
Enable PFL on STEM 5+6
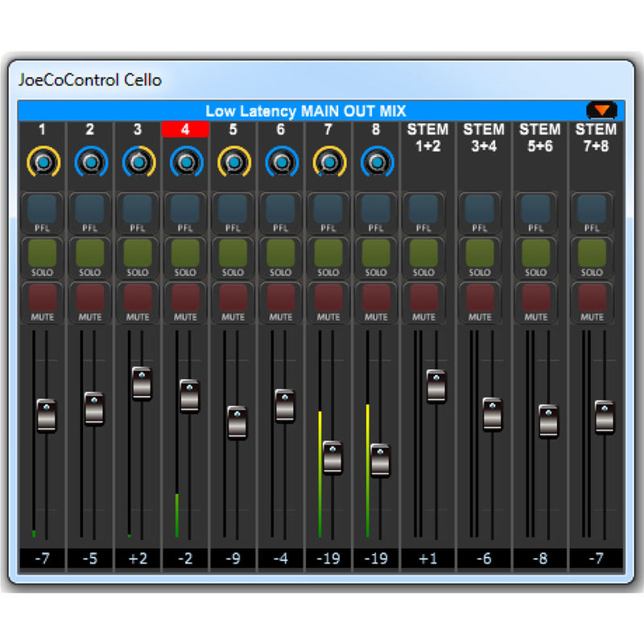point(537,209)
